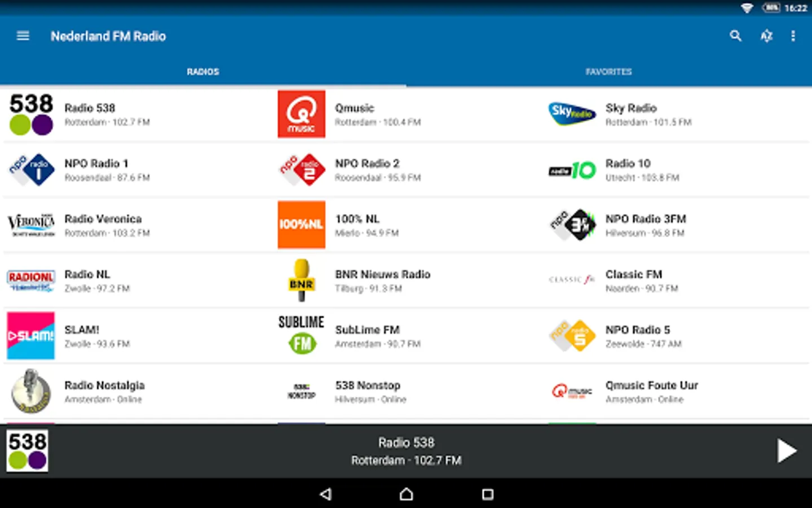This screenshot has height=508, width=812.
Task: Select station name 'Sky Radio'
Action: [x=631, y=108]
